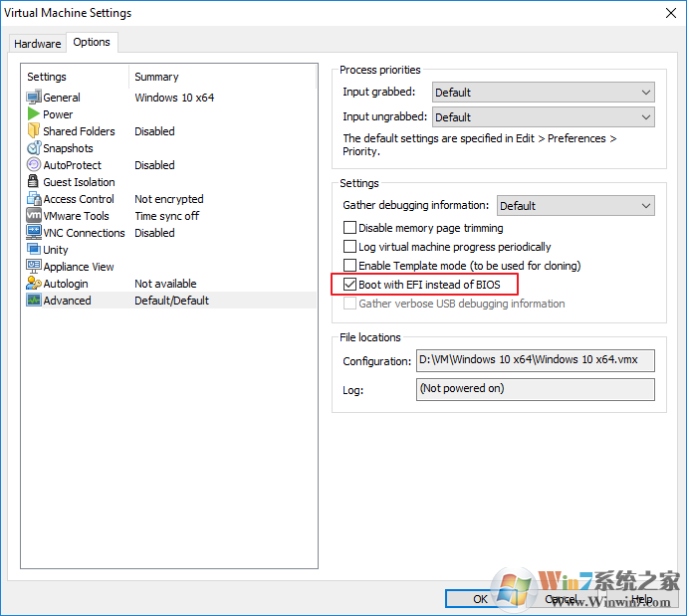Viewport: 687px width, 616px height.
Task: Select the green Power arrow icon
Action: click(34, 114)
